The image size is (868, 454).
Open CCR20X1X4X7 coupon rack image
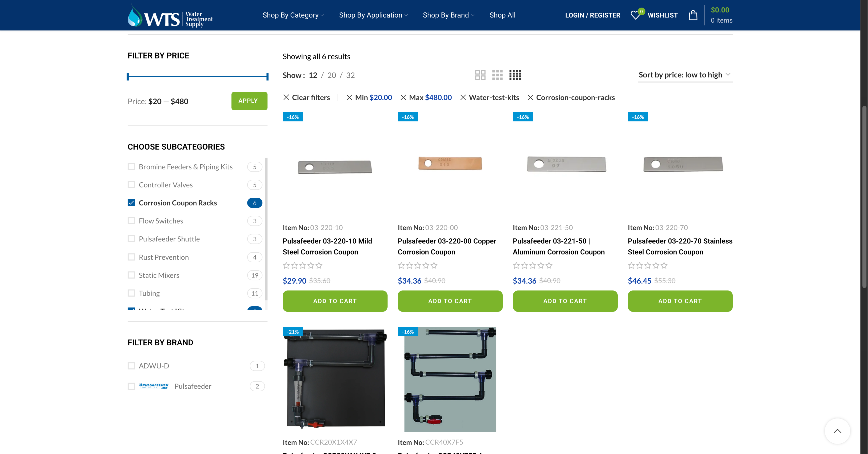[335, 379]
